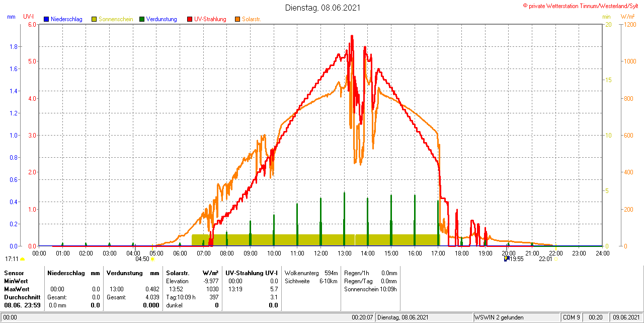This screenshot has height=323, width=644.
Task: Click the UV max value 5.7
Action: pyautogui.click(x=274, y=289)
